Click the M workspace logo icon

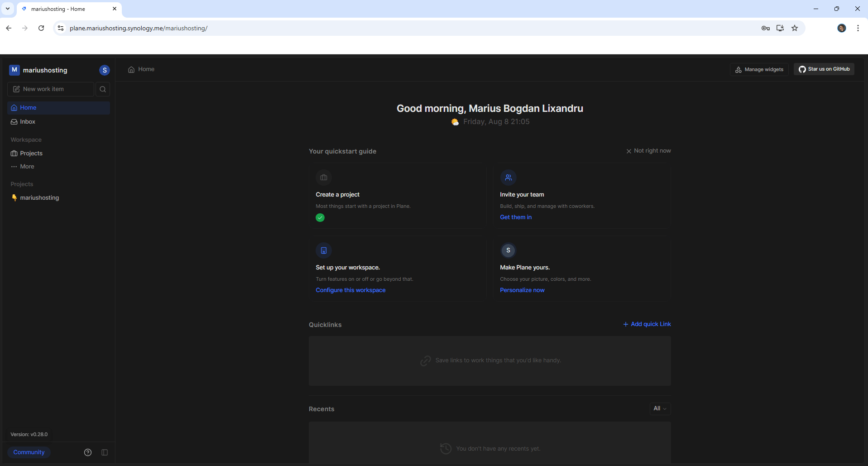click(x=14, y=70)
